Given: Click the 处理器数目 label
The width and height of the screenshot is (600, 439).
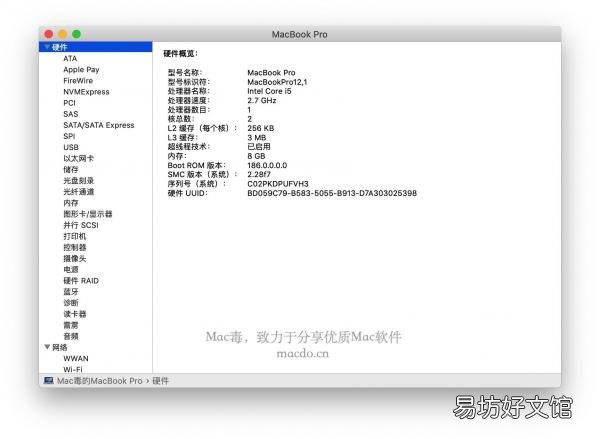Looking at the screenshot, I should pyautogui.click(x=189, y=109).
